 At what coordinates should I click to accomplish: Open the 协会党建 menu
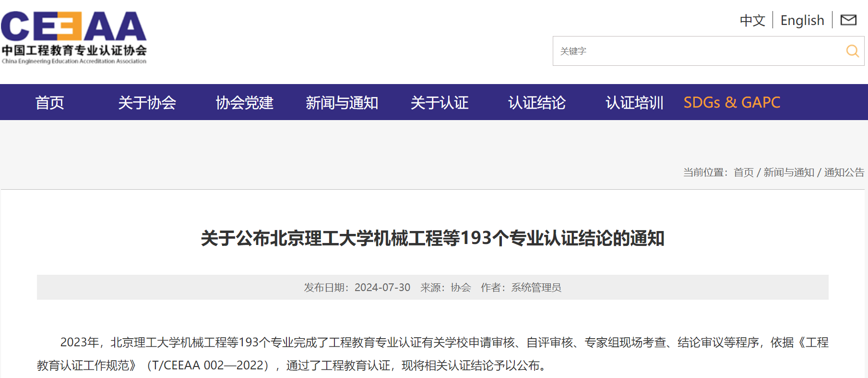(245, 102)
